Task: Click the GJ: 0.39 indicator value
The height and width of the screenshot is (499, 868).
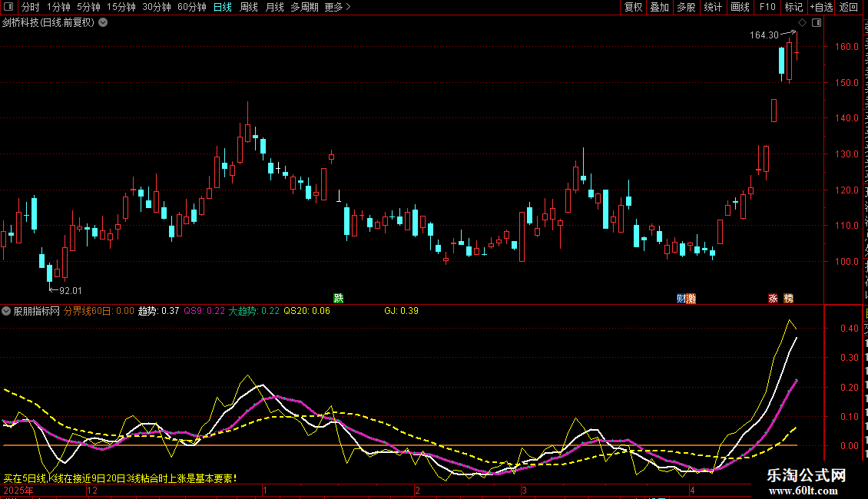Action: 401,311
